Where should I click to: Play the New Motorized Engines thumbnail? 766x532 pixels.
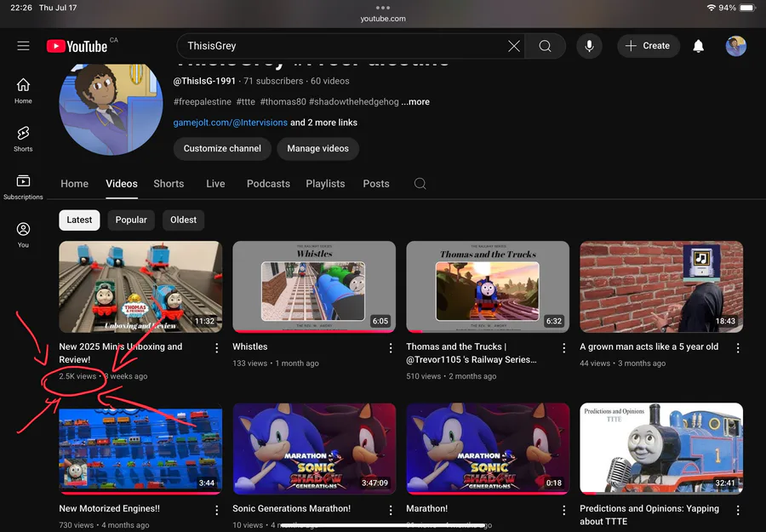(140, 449)
